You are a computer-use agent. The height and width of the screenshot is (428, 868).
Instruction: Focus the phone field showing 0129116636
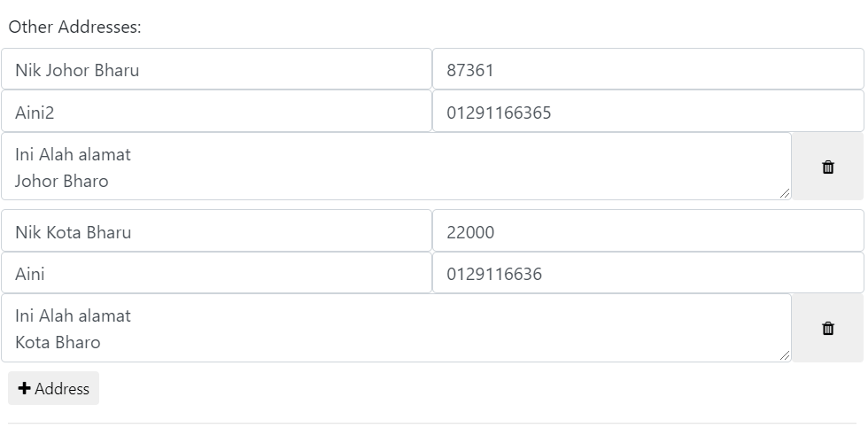648,273
